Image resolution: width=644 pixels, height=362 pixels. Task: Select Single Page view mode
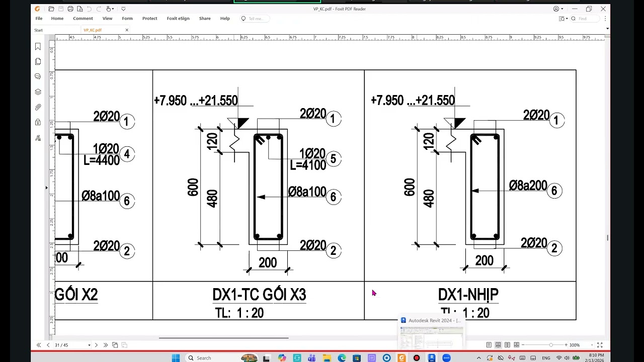point(489,345)
